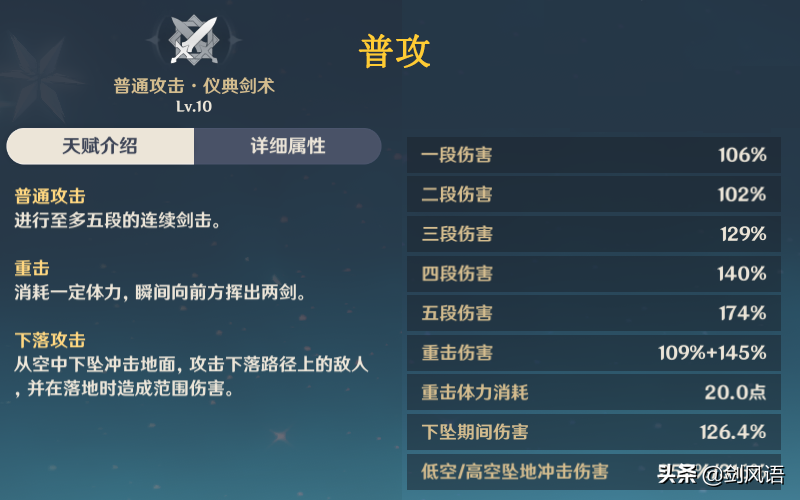The image size is (800, 500).
Task: Select the 重击体力消耗 row
Action: [594, 392]
